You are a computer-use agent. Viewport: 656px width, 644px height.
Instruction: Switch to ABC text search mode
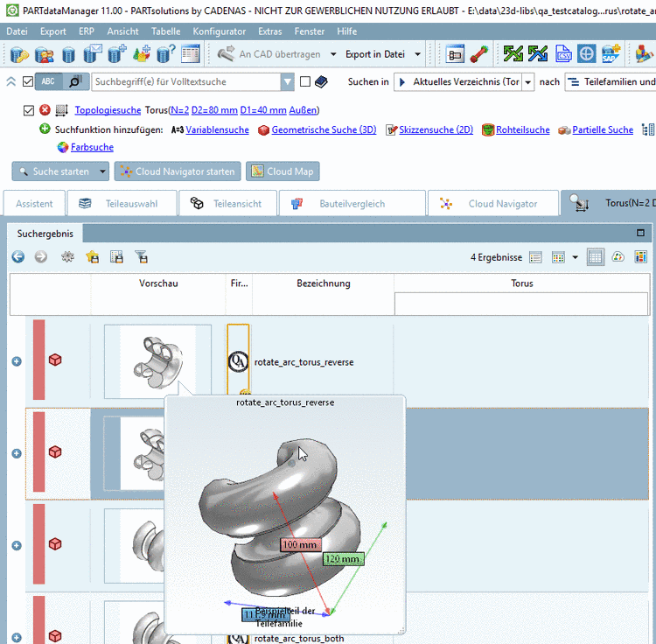pyautogui.click(x=48, y=81)
